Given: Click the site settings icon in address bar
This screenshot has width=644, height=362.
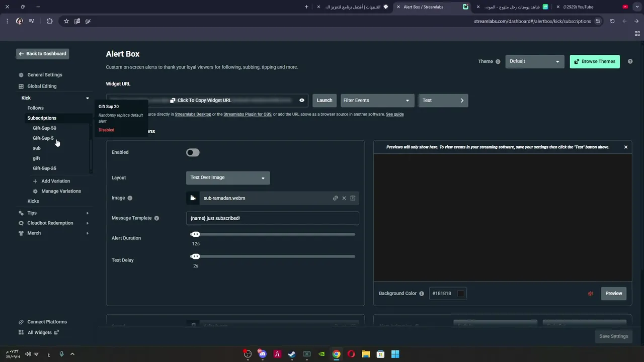Looking at the screenshot, I should 598,21.
